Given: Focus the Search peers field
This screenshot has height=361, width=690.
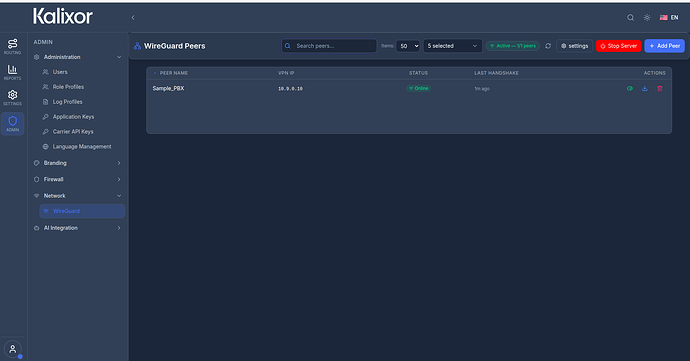Looking at the screenshot, I should pos(329,46).
